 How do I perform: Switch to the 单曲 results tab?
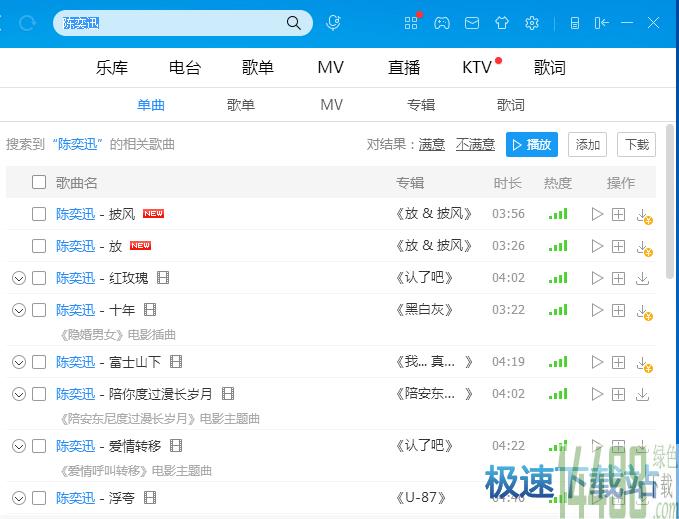[x=151, y=105]
